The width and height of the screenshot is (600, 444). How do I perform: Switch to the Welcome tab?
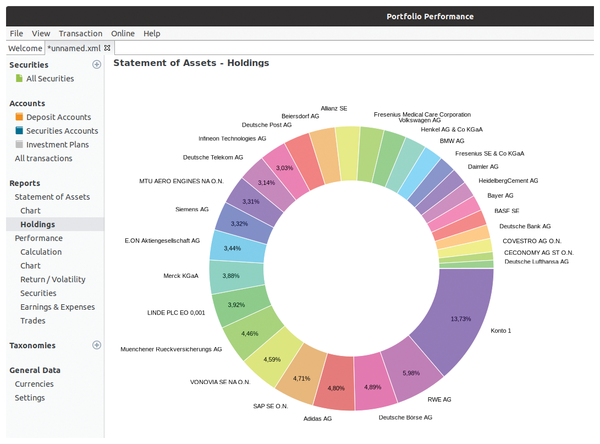(x=24, y=48)
